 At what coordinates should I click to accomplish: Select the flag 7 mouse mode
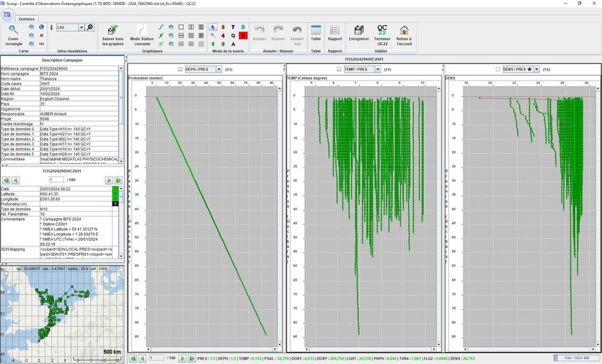coord(233,27)
